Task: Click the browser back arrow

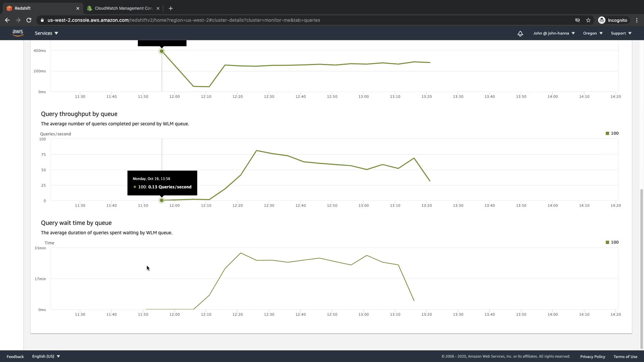Action: pyautogui.click(x=7, y=20)
